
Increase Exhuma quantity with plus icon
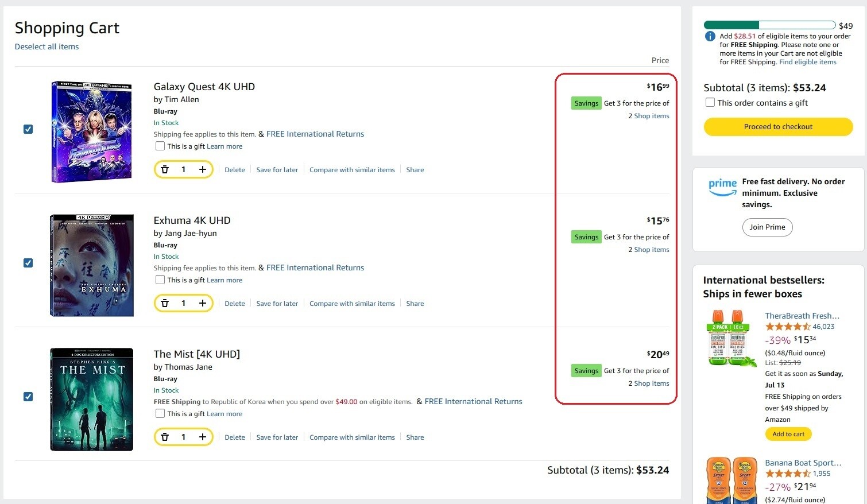click(203, 303)
